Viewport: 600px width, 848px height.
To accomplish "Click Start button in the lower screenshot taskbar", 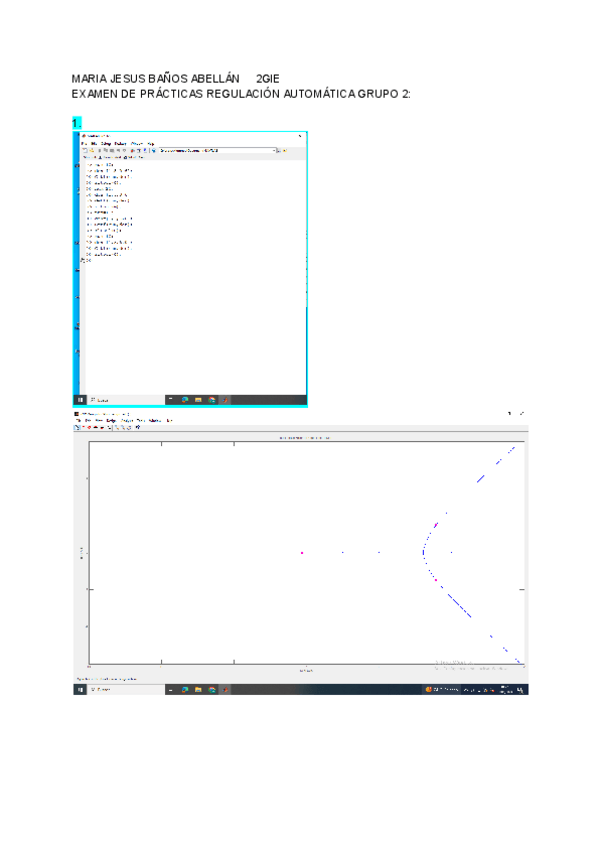I will [x=79, y=689].
